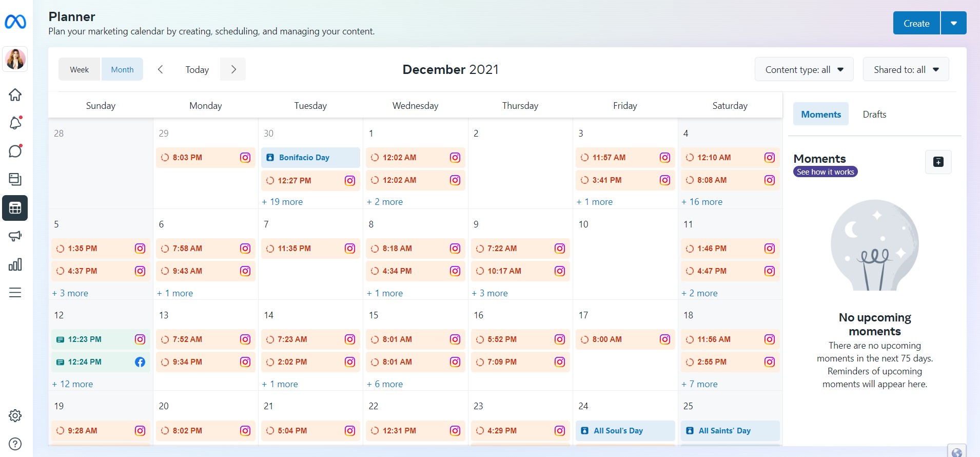Click Instagram icon on 7:22 AM post
980x457 pixels.
pyautogui.click(x=560, y=249)
